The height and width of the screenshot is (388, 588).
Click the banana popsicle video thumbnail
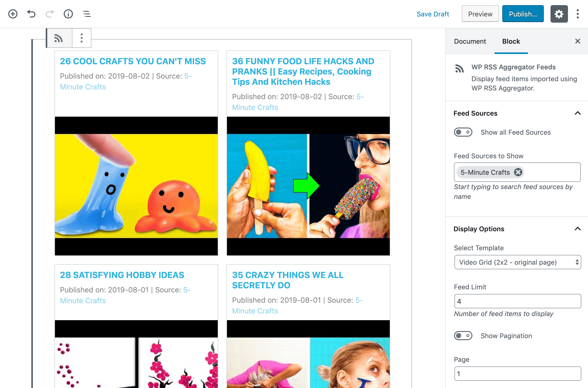[308, 186]
